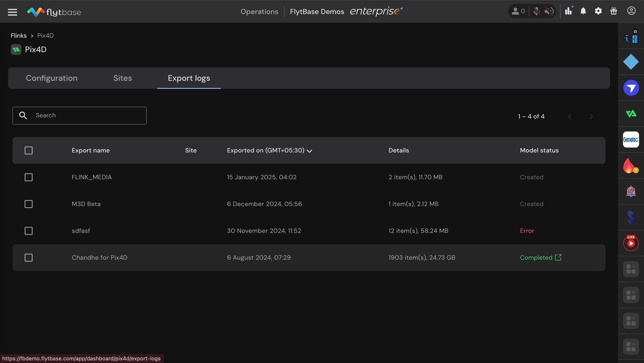Click the FlytBase logo

[x=54, y=12]
